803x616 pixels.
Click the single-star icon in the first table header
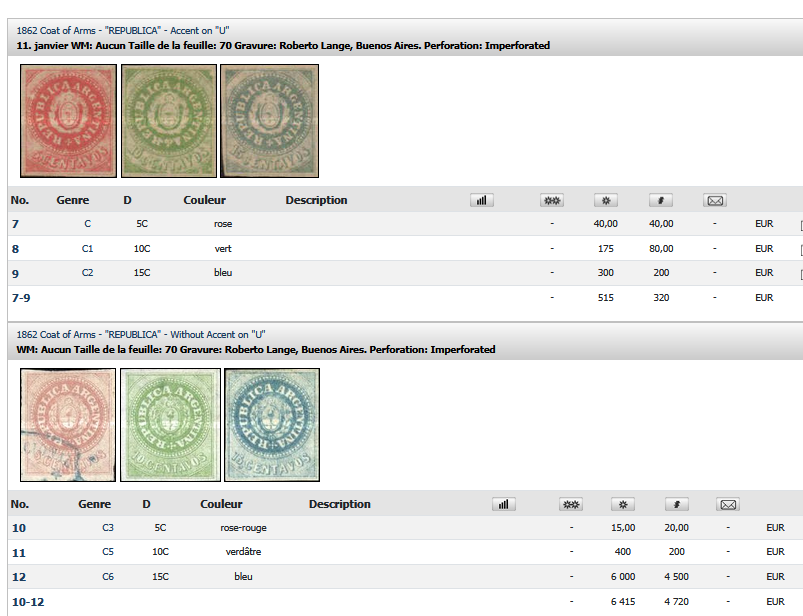click(x=606, y=200)
